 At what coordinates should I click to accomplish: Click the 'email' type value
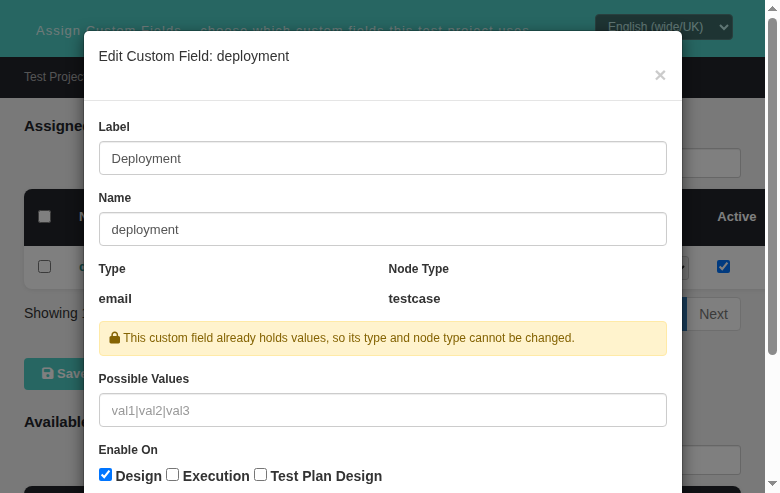click(x=115, y=298)
